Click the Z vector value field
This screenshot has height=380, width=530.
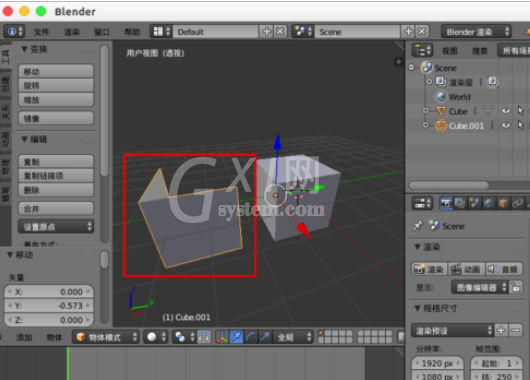click(49, 320)
